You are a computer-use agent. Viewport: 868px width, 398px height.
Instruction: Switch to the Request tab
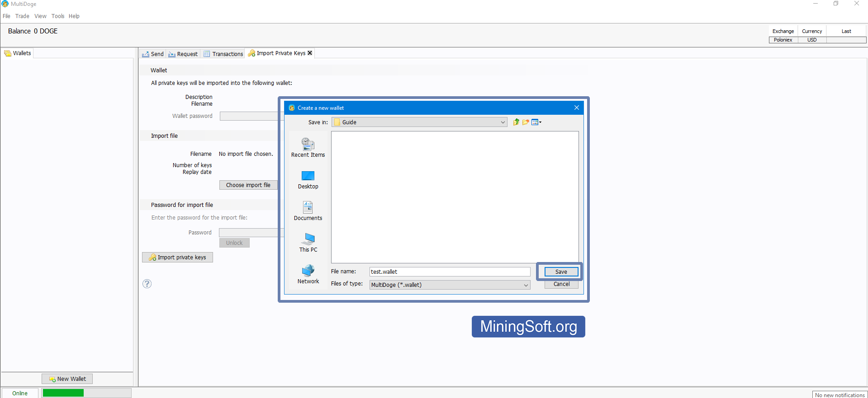(x=183, y=54)
